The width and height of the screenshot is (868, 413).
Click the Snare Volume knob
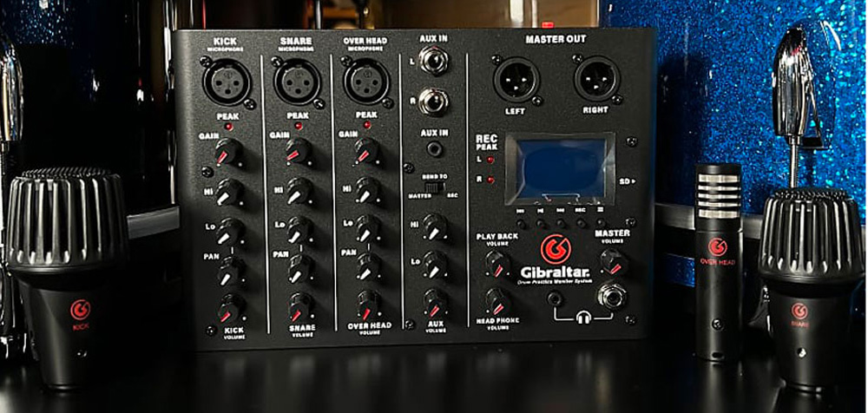coord(299,305)
